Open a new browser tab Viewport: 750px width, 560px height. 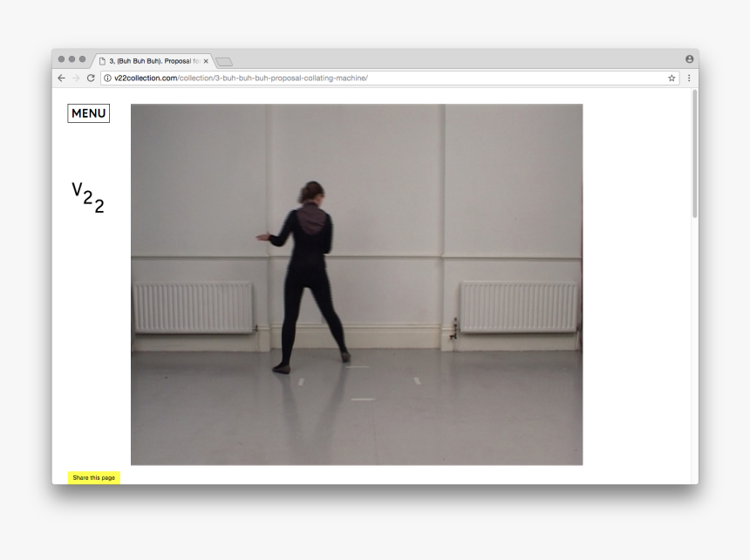point(224,61)
